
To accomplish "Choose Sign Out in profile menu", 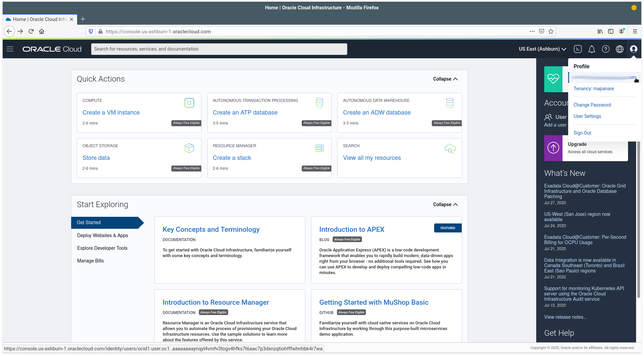I will point(582,133).
